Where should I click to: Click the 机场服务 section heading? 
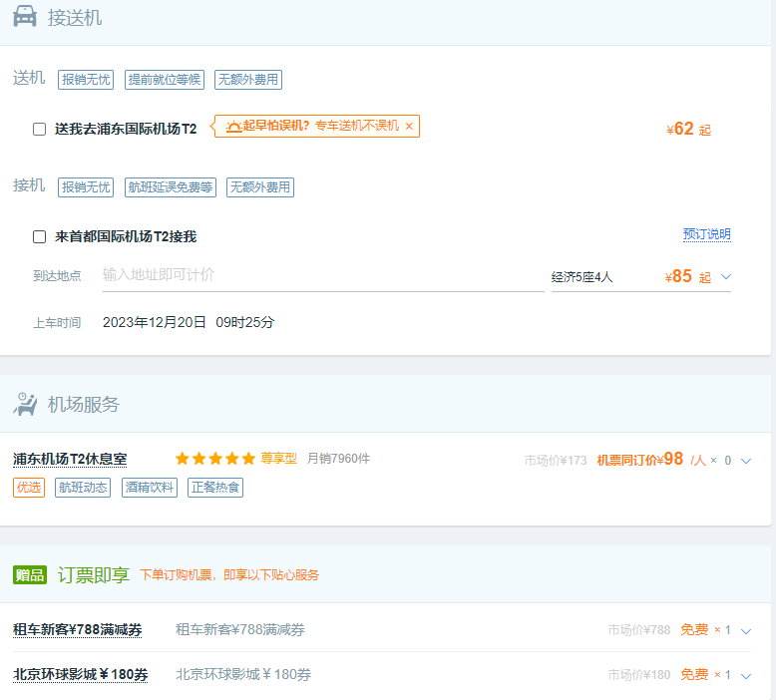pyautogui.click(x=84, y=405)
